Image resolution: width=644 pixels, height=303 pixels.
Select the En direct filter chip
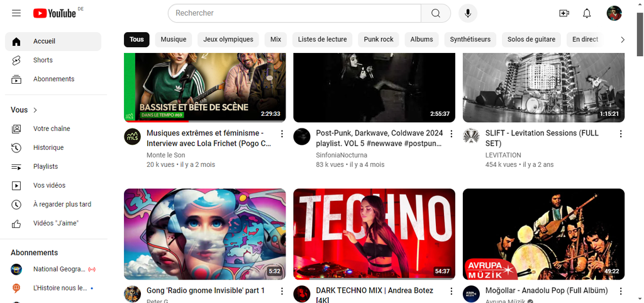coord(586,40)
